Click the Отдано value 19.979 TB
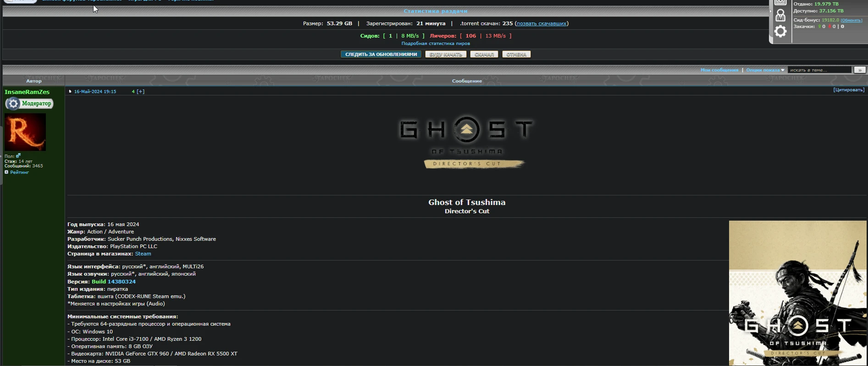Screen dimensions: 868x366 pos(826,4)
